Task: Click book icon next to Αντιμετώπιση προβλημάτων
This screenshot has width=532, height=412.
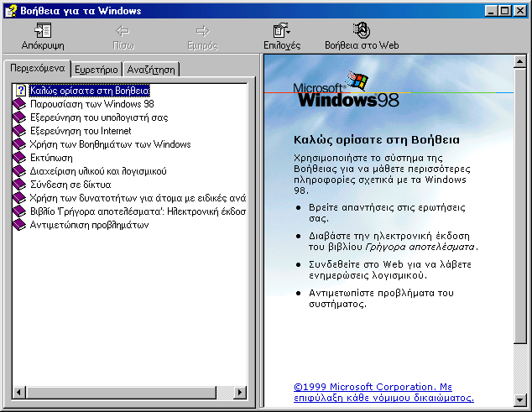Action: (19, 225)
